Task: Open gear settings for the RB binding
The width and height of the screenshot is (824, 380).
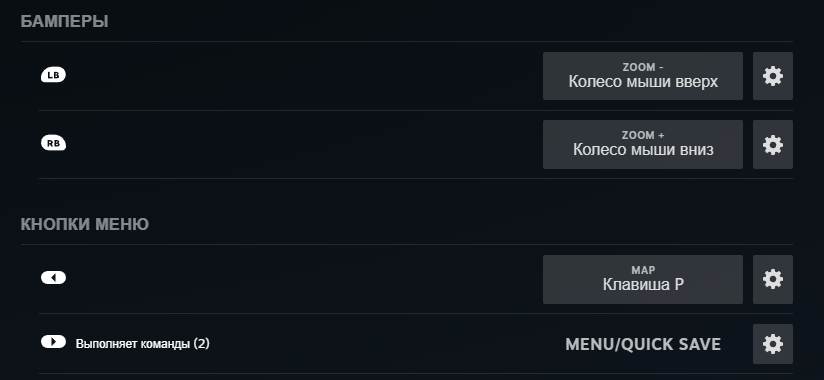Action: click(x=772, y=145)
